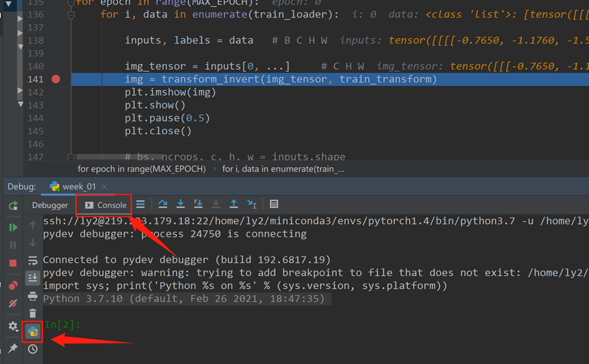Image resolution: width=589 pixels, height=364 pixels.
Task: Open debug panel settings gear
Action: click(13, 326)
